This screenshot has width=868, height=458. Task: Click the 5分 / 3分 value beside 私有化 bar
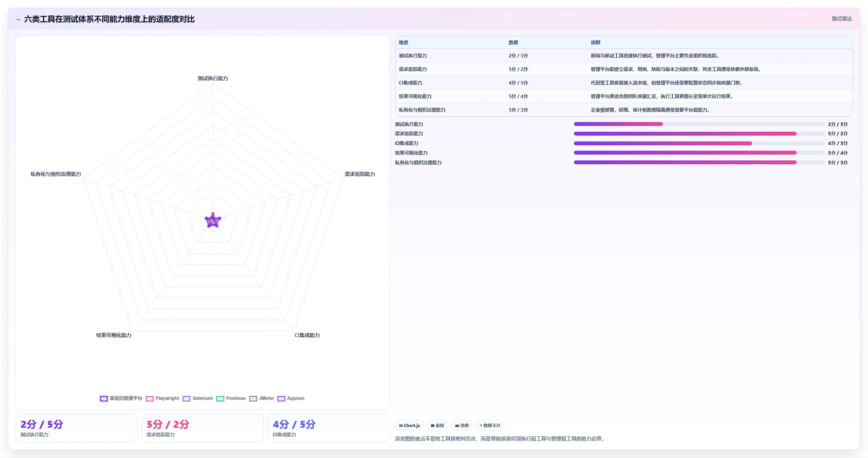click(838, 163)
